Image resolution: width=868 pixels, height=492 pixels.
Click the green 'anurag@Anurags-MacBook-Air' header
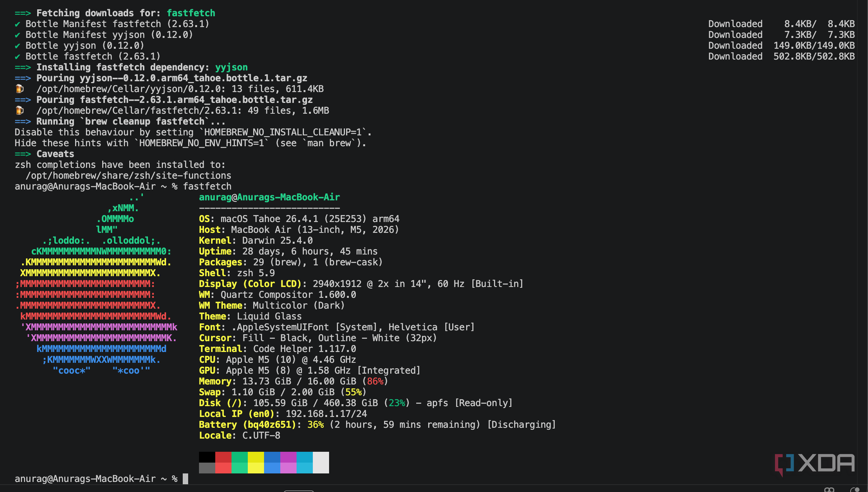point(269,197)
